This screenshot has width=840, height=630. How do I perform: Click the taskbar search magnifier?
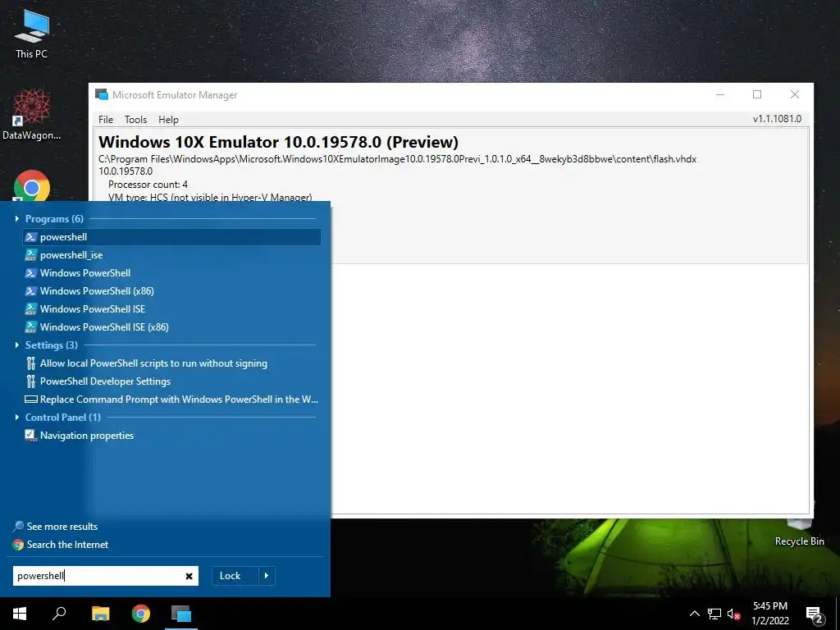point(59,614)
